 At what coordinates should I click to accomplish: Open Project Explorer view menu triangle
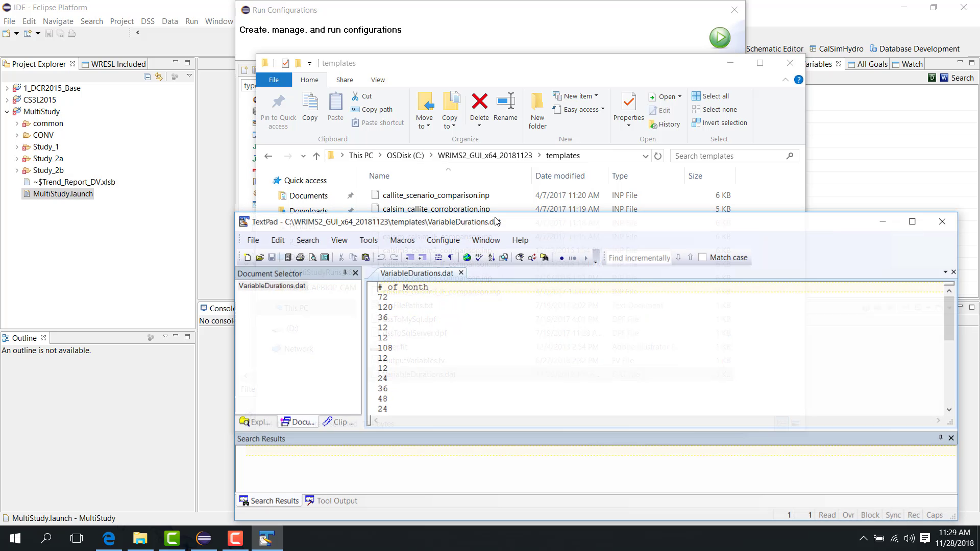pyautogui.click(x=189, y=76)
